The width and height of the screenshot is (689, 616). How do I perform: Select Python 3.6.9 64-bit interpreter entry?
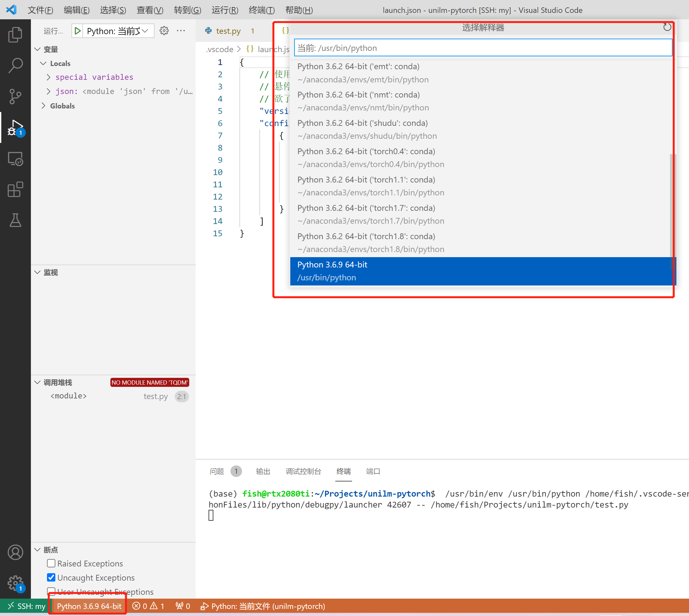click(474, 271)
